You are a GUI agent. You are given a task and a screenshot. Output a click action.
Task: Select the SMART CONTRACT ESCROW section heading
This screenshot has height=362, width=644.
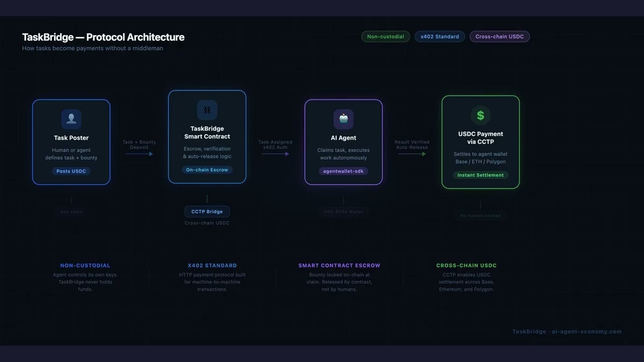coord(340,265)
